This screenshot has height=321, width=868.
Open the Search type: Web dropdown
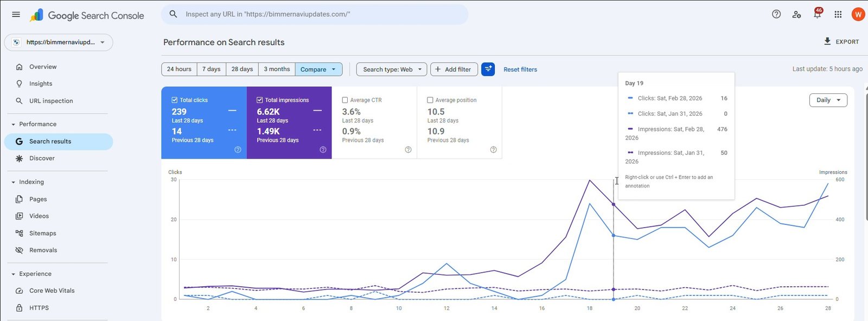click(392, 69)
